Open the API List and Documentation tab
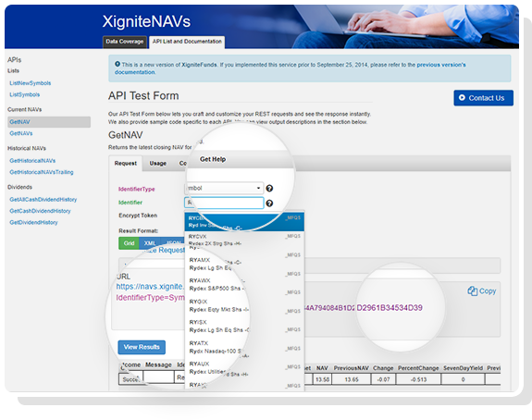 [x=187, y=42]
